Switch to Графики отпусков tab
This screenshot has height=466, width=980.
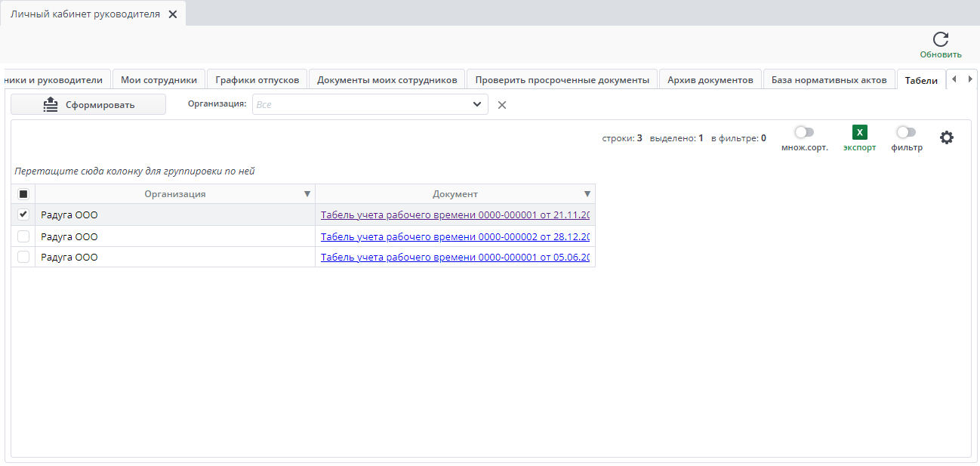[257, 79]
